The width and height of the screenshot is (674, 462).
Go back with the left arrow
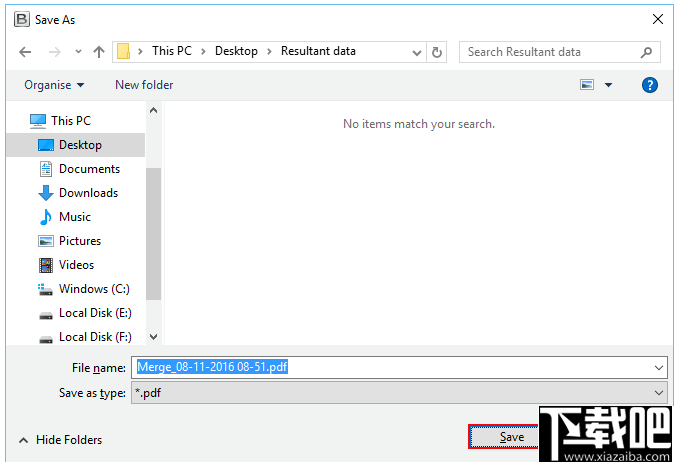click(25, 52)
